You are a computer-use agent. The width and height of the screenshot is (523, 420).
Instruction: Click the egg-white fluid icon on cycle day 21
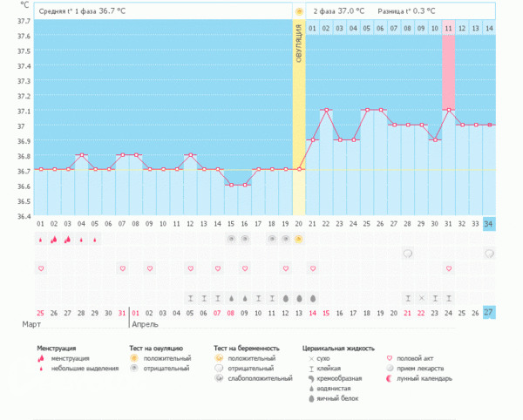pyautogui.click(x=312, y=297)
